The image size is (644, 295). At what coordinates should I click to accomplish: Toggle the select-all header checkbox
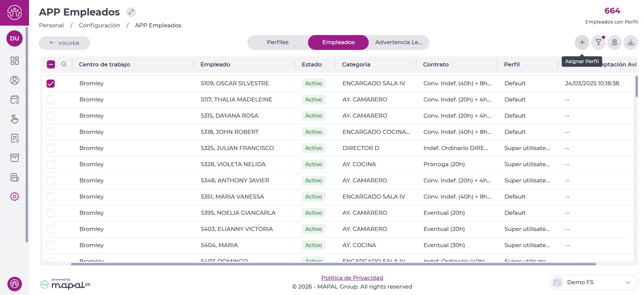pos(51,64)
